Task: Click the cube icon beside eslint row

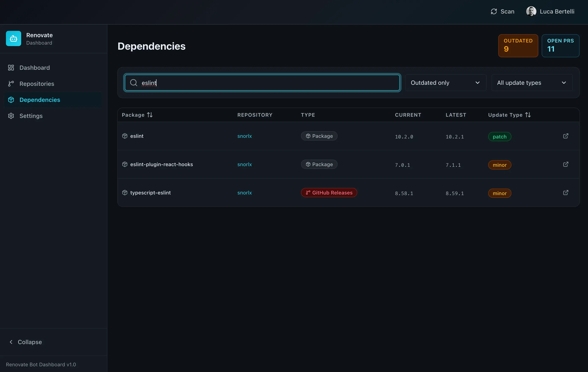Action: click(x=125, y=136)
